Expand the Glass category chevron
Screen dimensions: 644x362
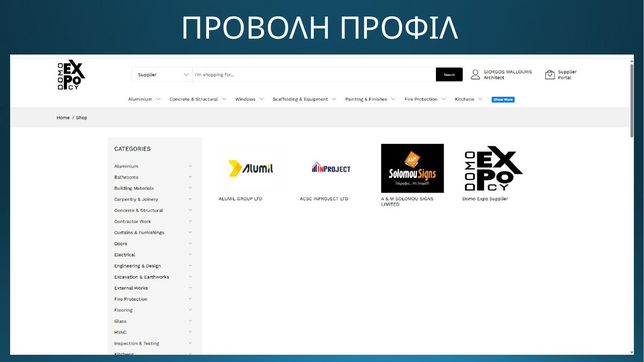pyautogui.click(x=190, y=321)
